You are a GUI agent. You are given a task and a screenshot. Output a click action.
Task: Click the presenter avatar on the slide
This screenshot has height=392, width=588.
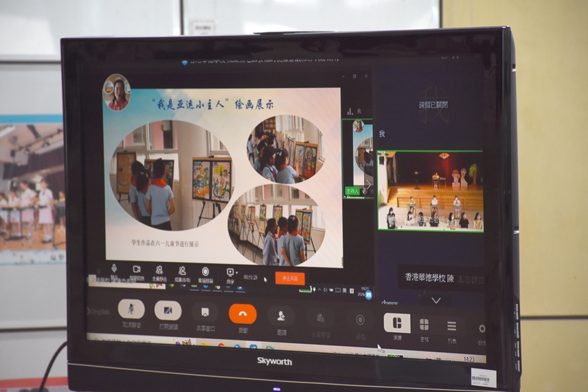point(117,92)
